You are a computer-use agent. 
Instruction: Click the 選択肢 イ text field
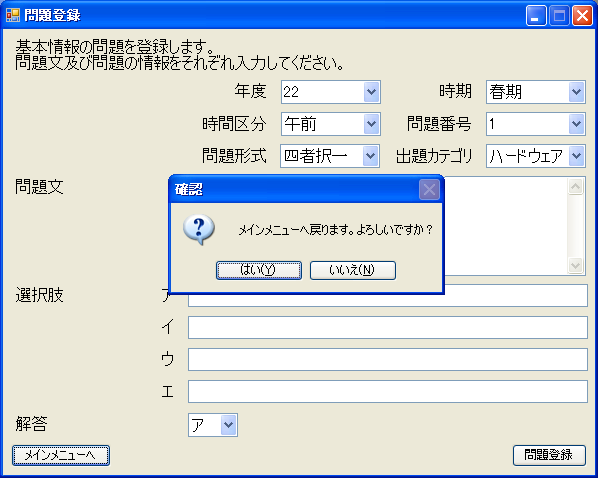point(387,327)
